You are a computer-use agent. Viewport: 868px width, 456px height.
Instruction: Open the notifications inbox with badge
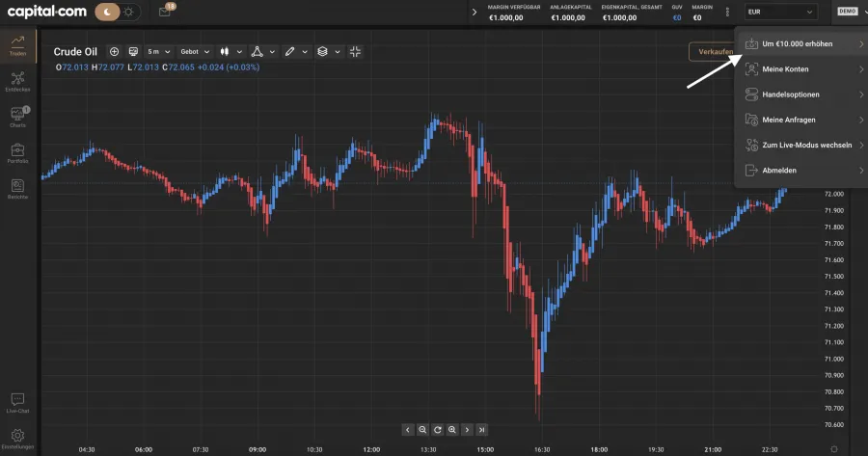[165, 11]
